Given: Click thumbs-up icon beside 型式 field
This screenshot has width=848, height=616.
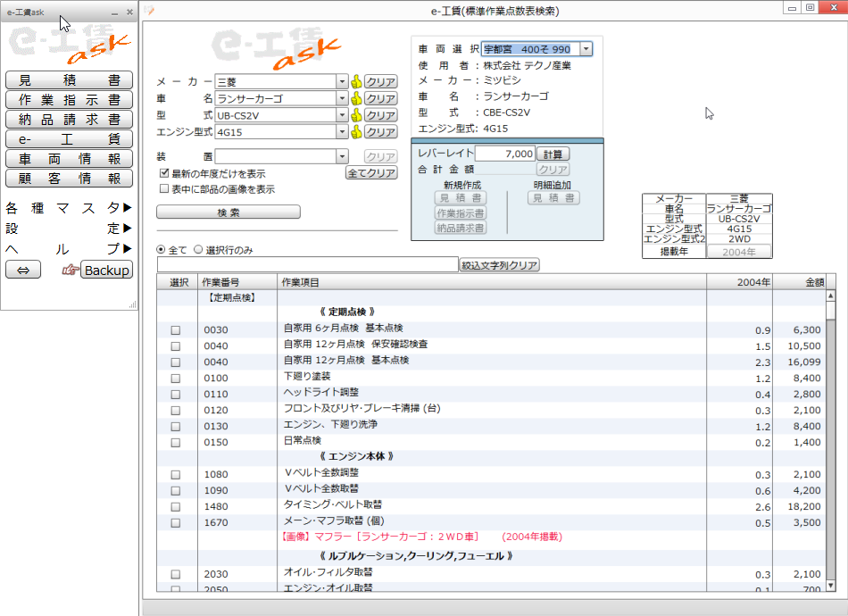Looking at the screenshot, I should [356, 115].
